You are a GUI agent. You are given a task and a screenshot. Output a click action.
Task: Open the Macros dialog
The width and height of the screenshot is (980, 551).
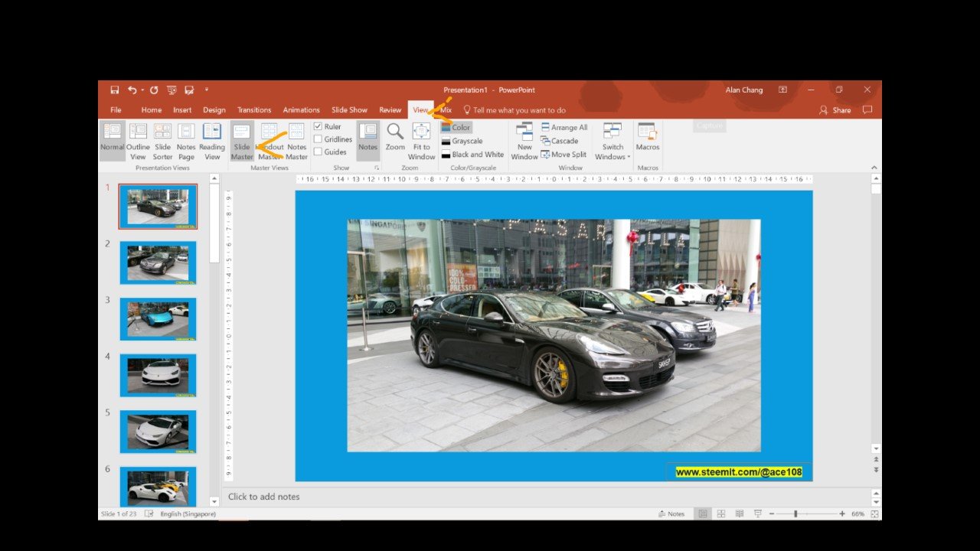pos(648,138)
